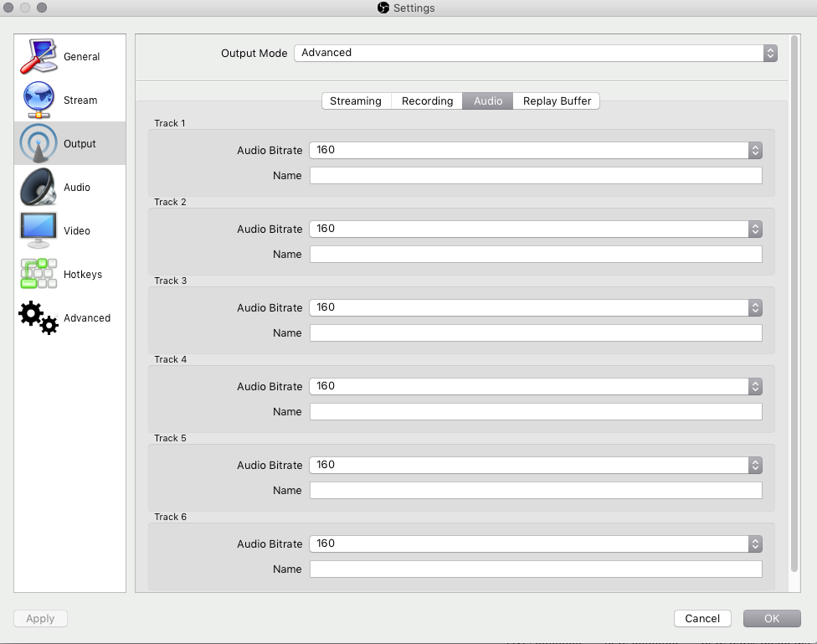Select Stream label in sidebar
The height and width of the screenshot is (644, 817).
80,100
